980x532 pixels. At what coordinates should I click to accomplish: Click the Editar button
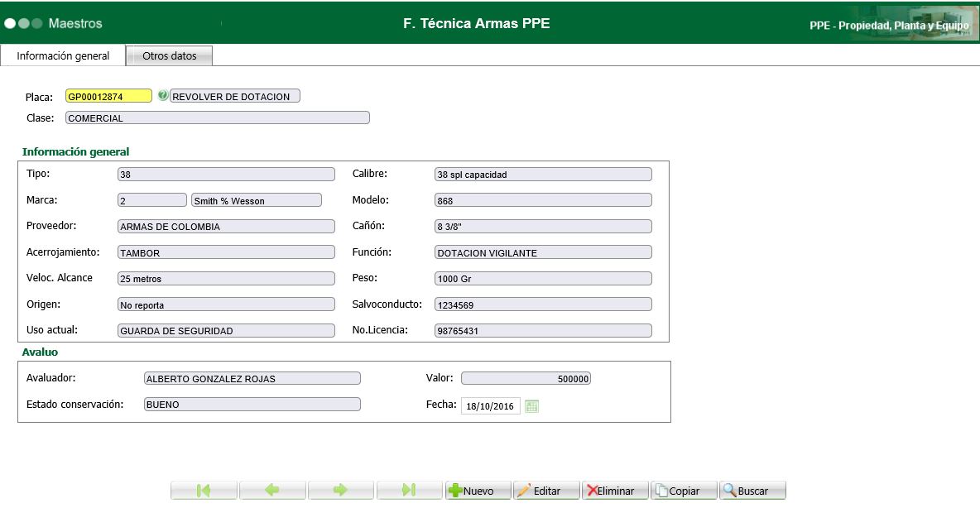coord(547,491)
